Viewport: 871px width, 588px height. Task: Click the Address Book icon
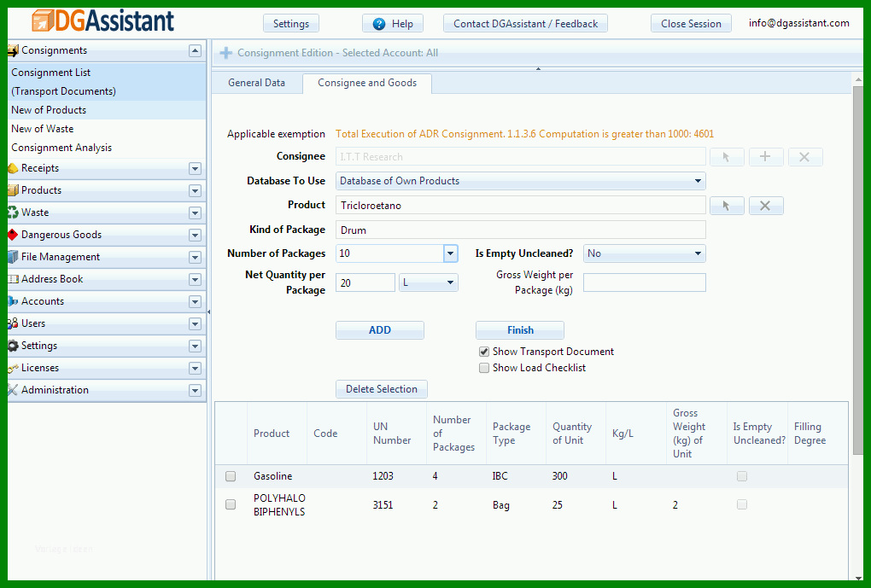pyautogui.click(x=13, y=279)
